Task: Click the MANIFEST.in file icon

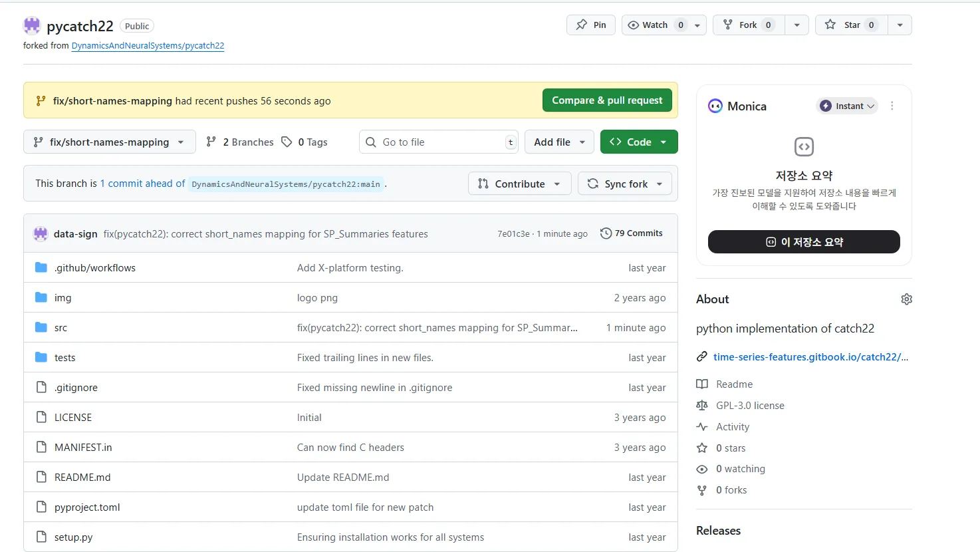Action: point(41,447)
